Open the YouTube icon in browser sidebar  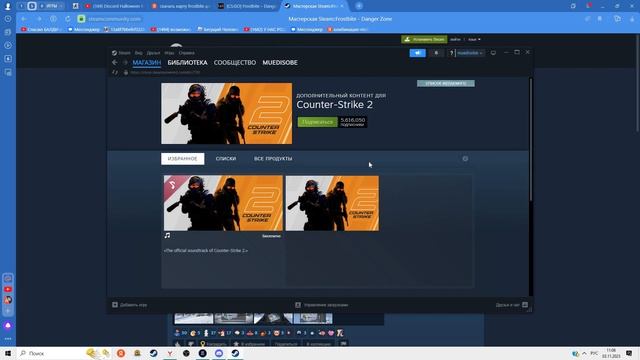(8, 289)
